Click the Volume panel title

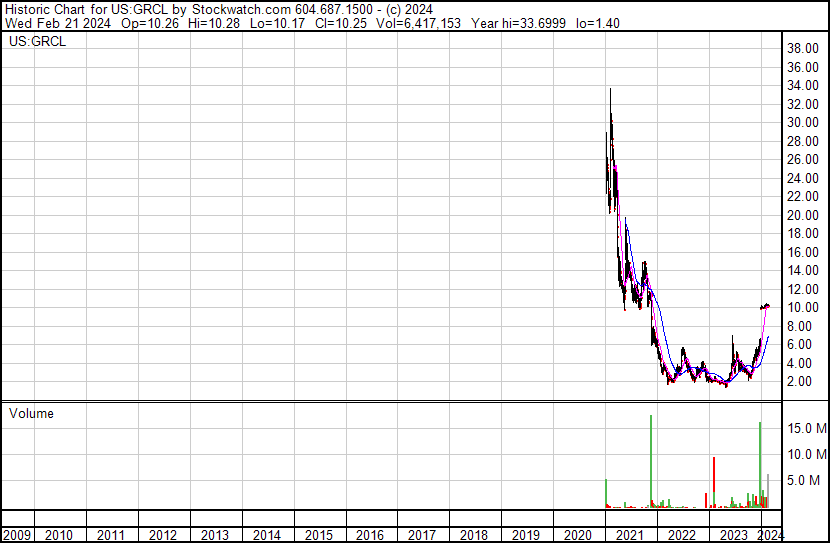coord(31,414)
